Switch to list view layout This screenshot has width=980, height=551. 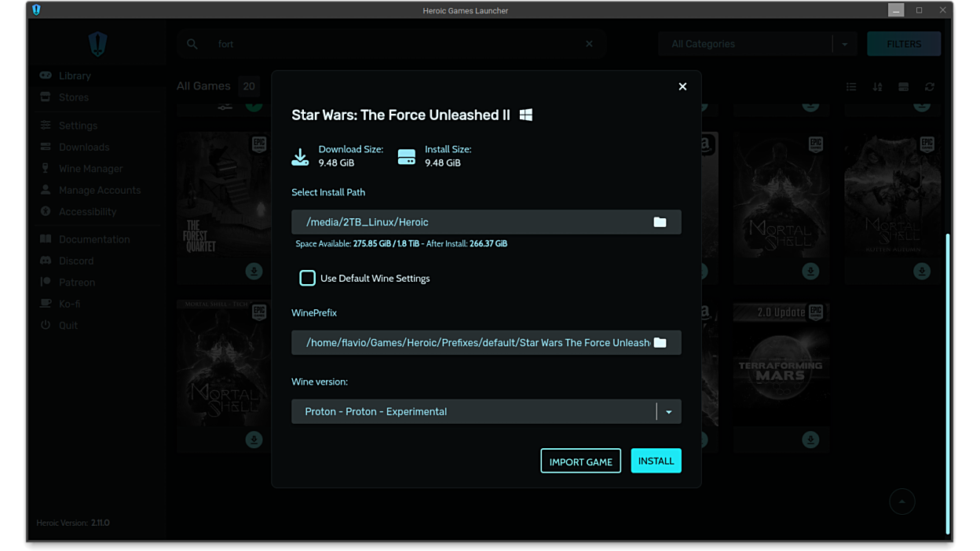click(x=851, y=87)
